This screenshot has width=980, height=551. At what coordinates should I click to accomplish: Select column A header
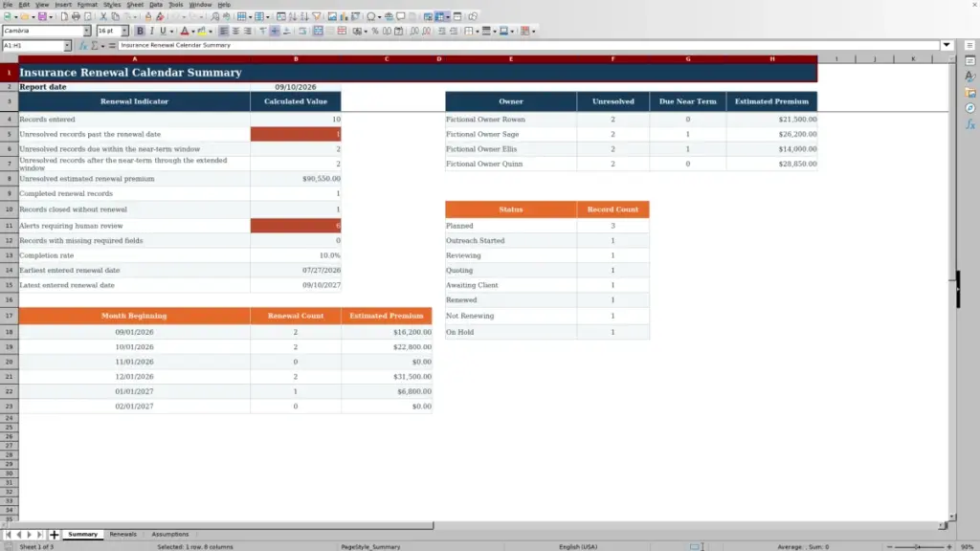tap(134, 58)
